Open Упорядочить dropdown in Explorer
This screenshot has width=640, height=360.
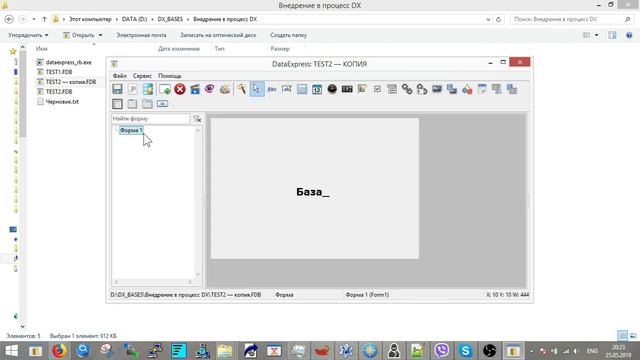coord(28,35)
